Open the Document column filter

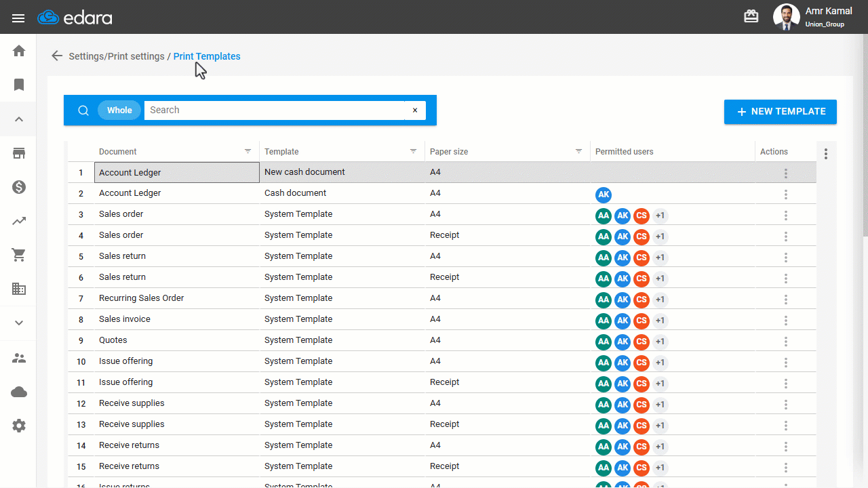tap(248, 151)
